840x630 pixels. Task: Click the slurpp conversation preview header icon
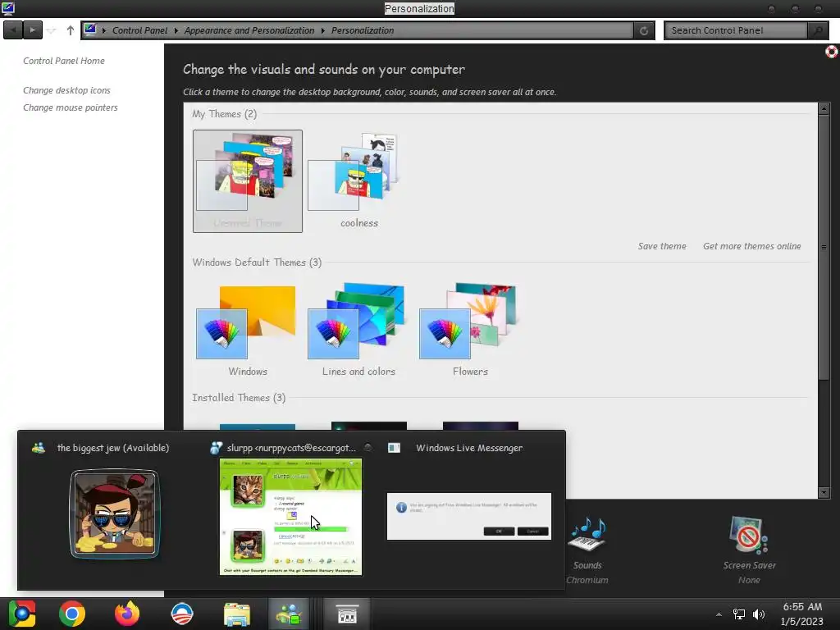tap(216, 448)
